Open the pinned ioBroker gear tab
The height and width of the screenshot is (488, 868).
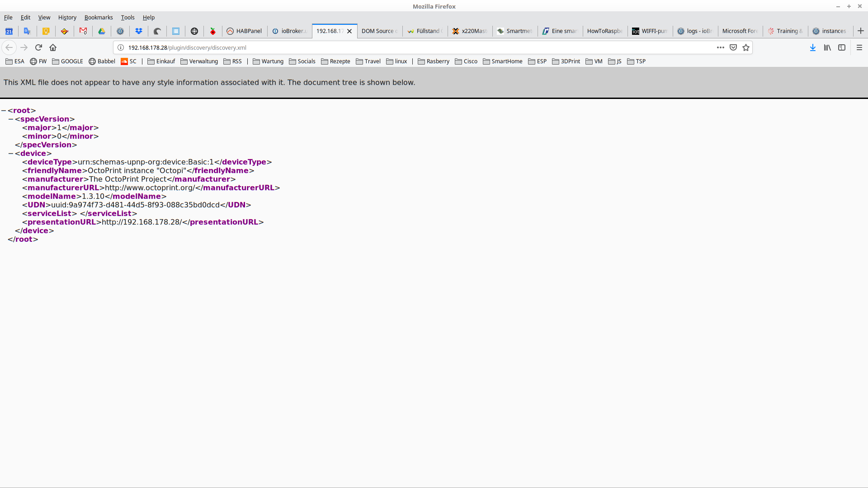pyautogui.click(x=120, y=31)
